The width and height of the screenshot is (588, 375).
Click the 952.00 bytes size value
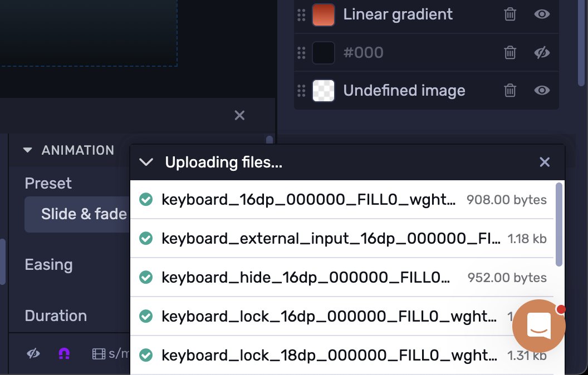click(x=507, y=278)
